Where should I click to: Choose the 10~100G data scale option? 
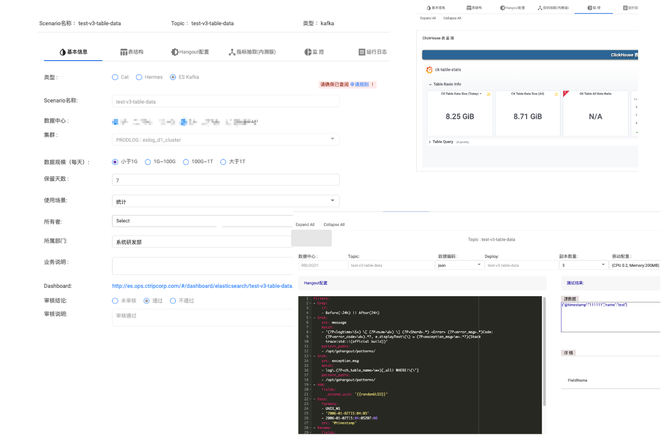[x=148, y=162]
